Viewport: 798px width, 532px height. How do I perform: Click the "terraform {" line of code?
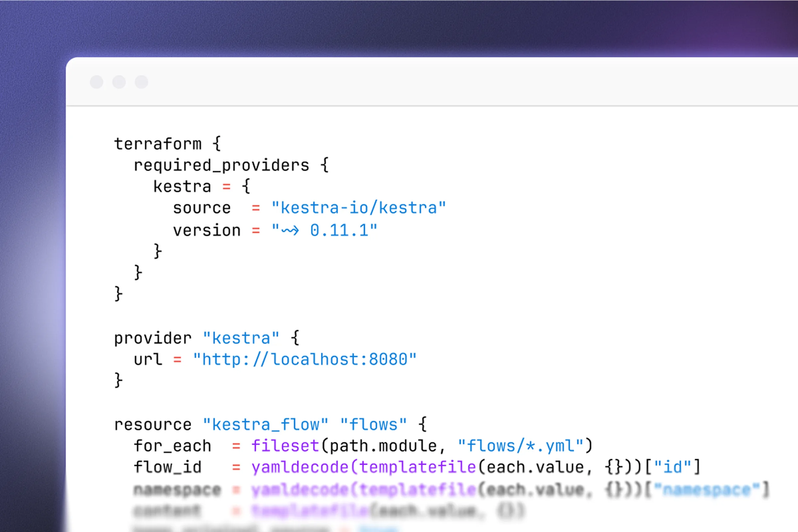point(168,144)
